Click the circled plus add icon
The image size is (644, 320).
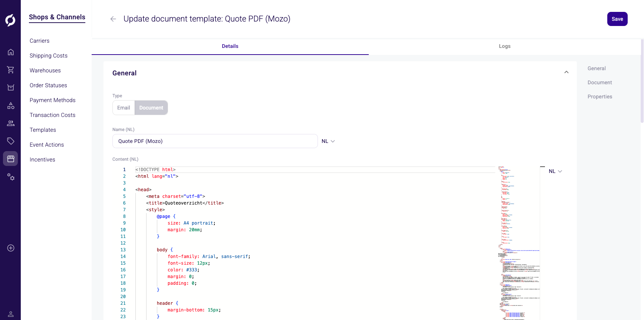11,248
